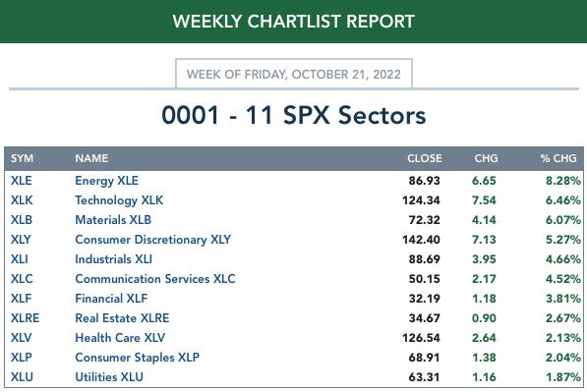Click the Week of Friday date box
The height and width of the screenshot is (392, 587).
294,74
